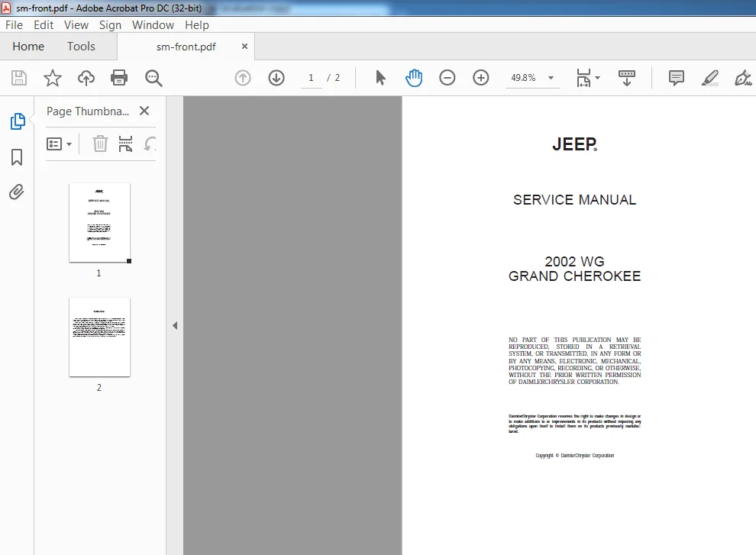Select the sm-front.pdf document tab
The image size is (756, 555).
[186, 47]
